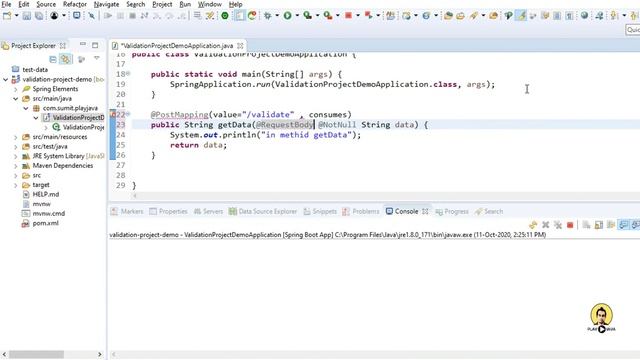This screenshot has width=640, height=360.
Task: Click the red Stop toolbar icon
Action: [348, 16]
